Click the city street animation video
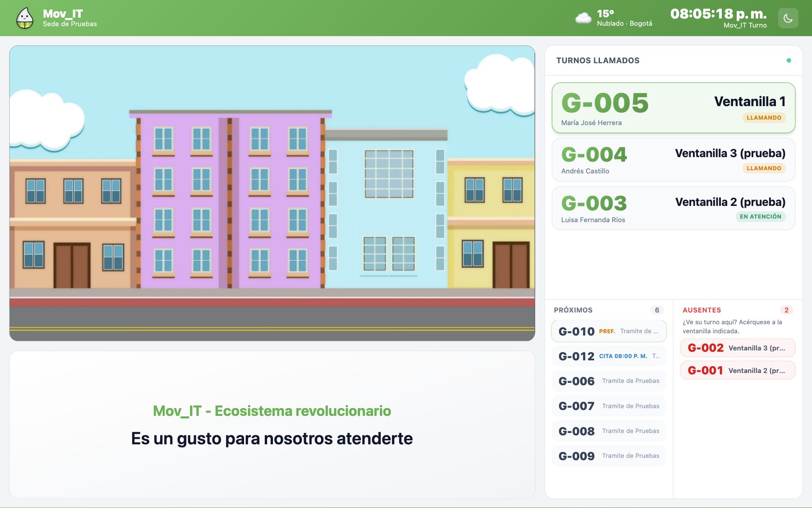The image size is (812, 508). (272, 193)
